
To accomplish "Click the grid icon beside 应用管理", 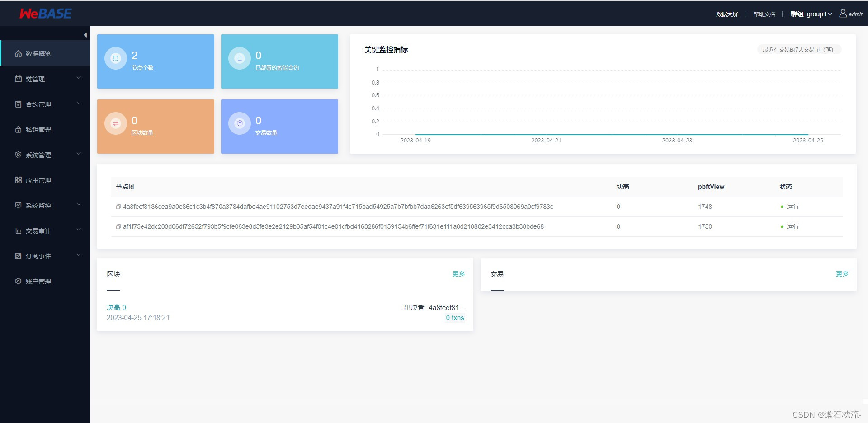I will coord(18,180).
